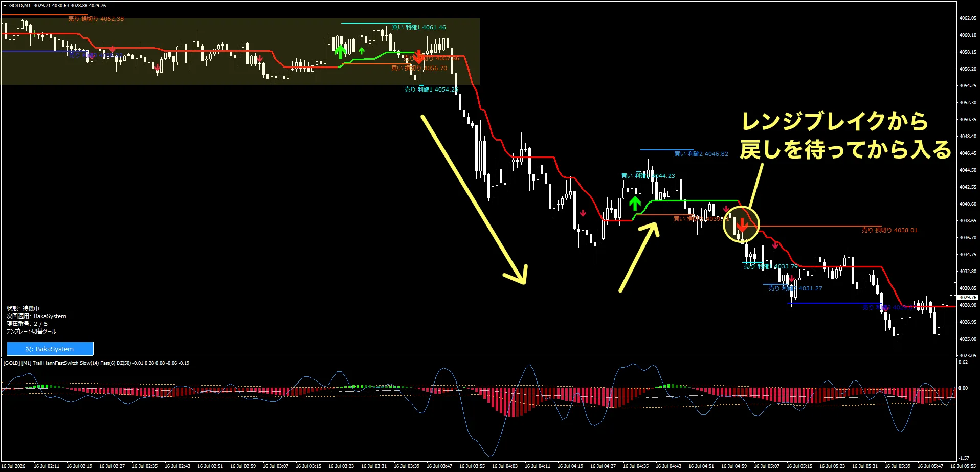Select the '買い 利確2 4046.82' label
980x472 pixels.
coord(701,154)
